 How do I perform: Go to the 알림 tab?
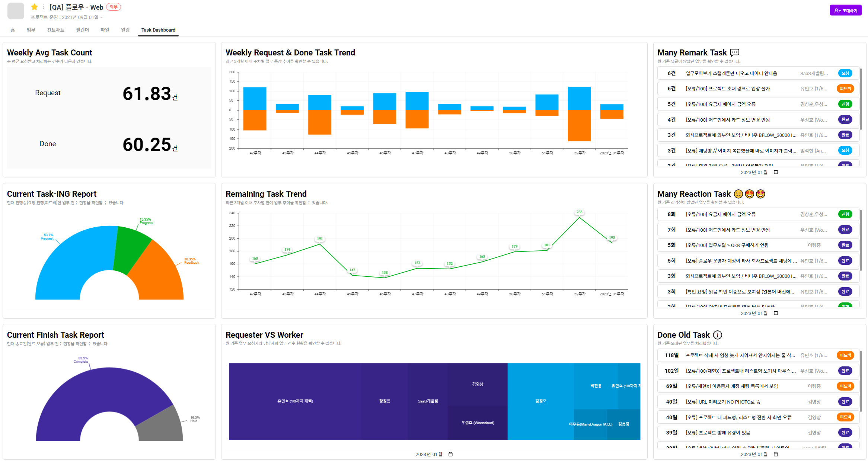(125, 30)
